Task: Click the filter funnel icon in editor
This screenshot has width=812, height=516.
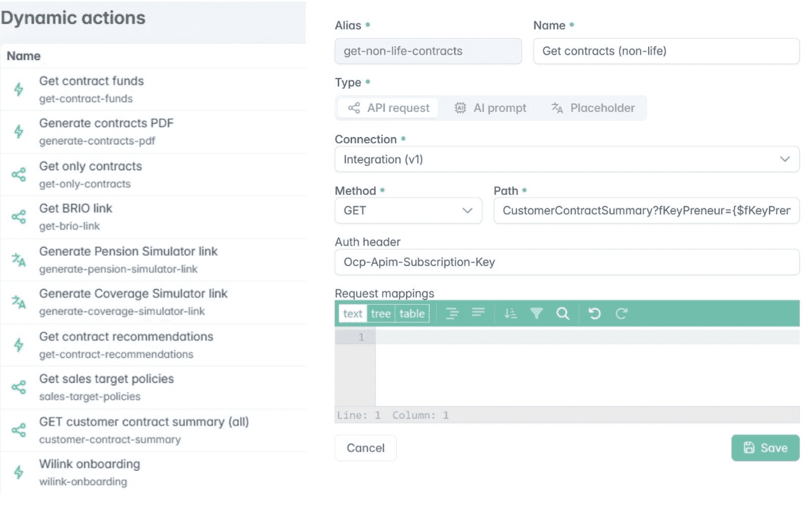Action: click(536, 313)
